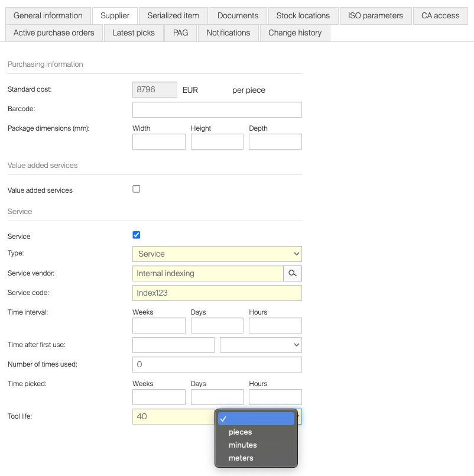This screenshot has height=476, width=474.
Task: Click the Time interval Weeks field
Action: 159,326
